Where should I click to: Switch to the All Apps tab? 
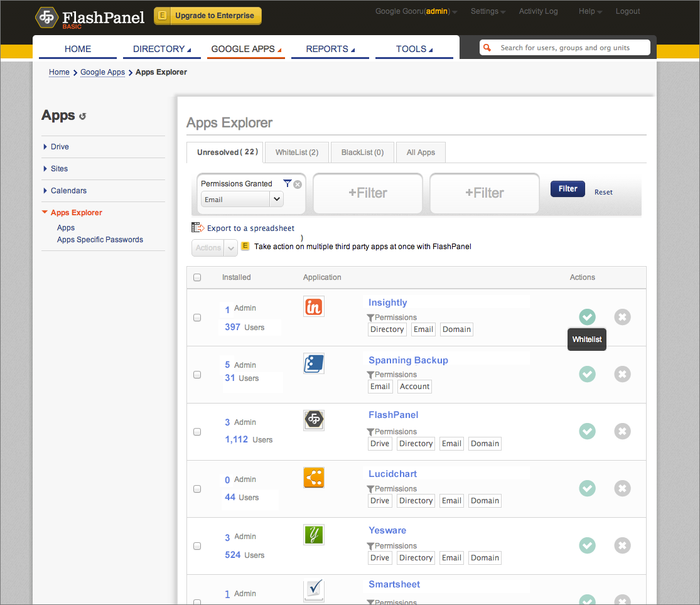click(421, 153)
